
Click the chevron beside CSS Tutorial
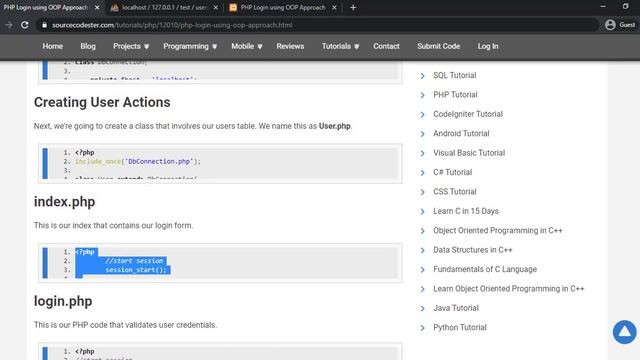pyautogui.click(x=422, y=192)
